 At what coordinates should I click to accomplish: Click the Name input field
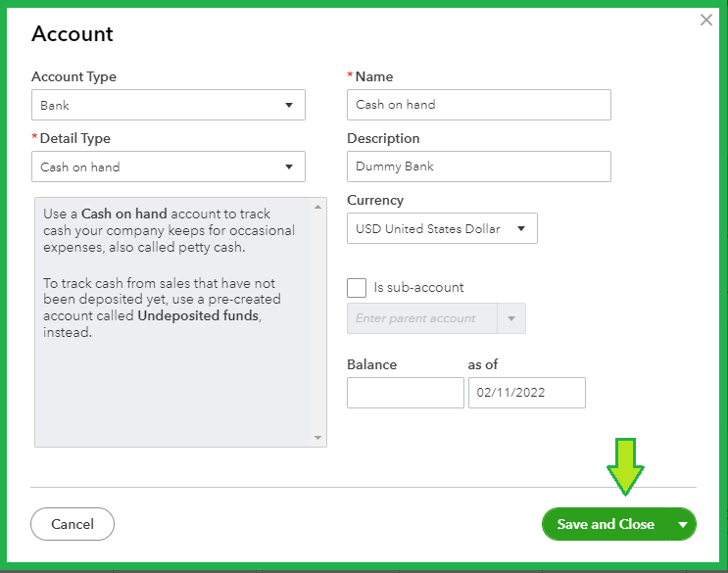click(478, 105)
